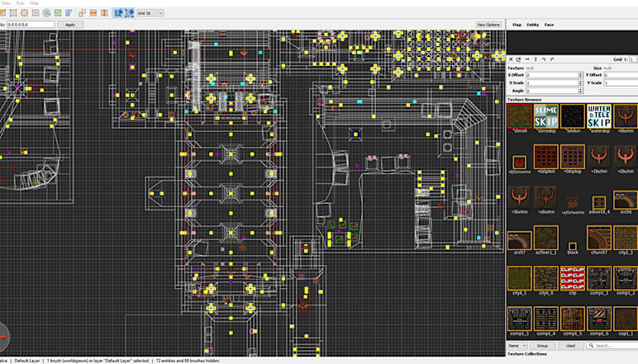
Task: Click the texture Search field
Action: (x=612, y=346)
